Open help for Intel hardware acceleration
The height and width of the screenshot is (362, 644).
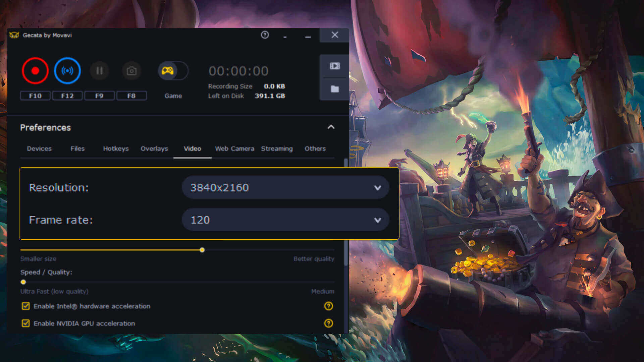[329, 306]
